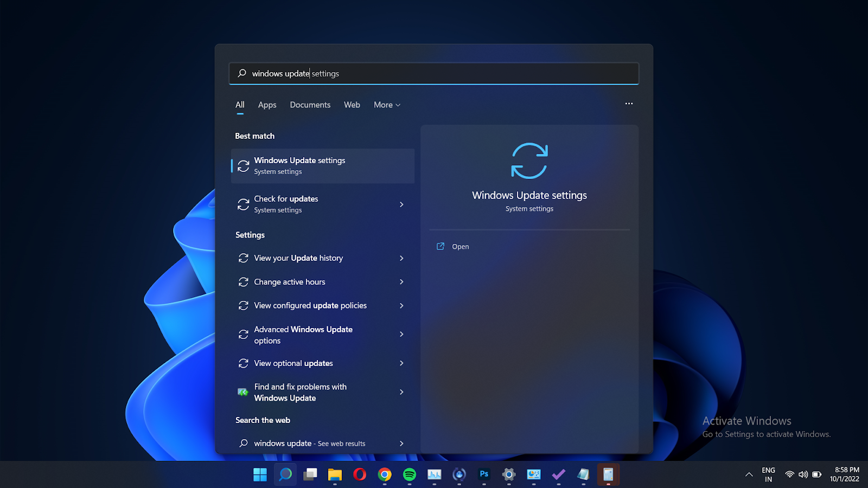Click Open in the preview pane
This screenshot has height=488, width=868.
click(x=461, y=247)
